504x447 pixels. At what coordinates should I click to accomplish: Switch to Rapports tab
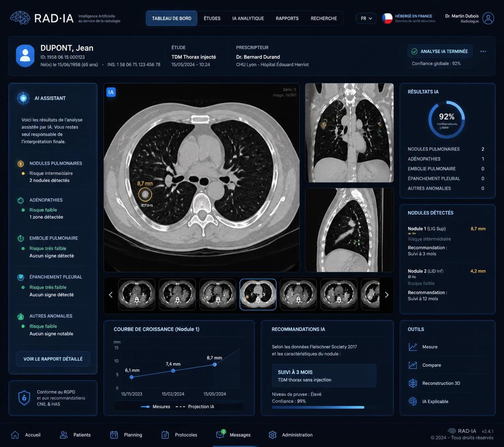click(287, 18)
